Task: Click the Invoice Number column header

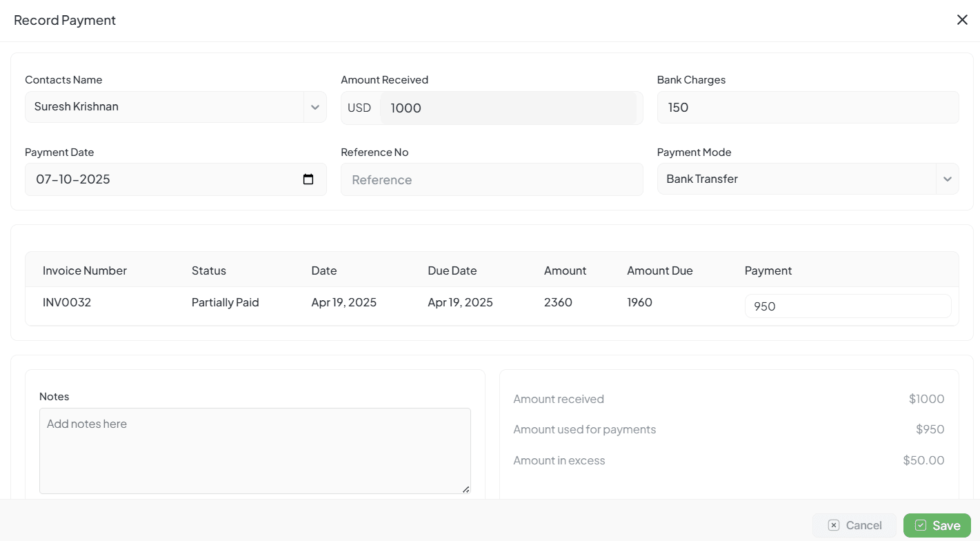Action: click(85, 270)
